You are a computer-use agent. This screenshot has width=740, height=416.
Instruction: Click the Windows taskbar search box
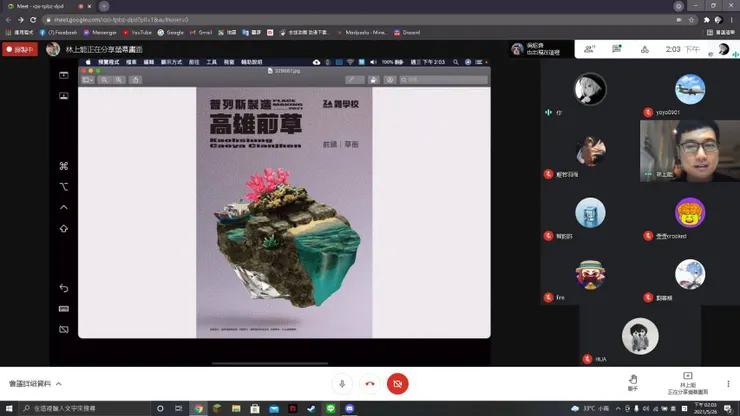pos(85,408)
